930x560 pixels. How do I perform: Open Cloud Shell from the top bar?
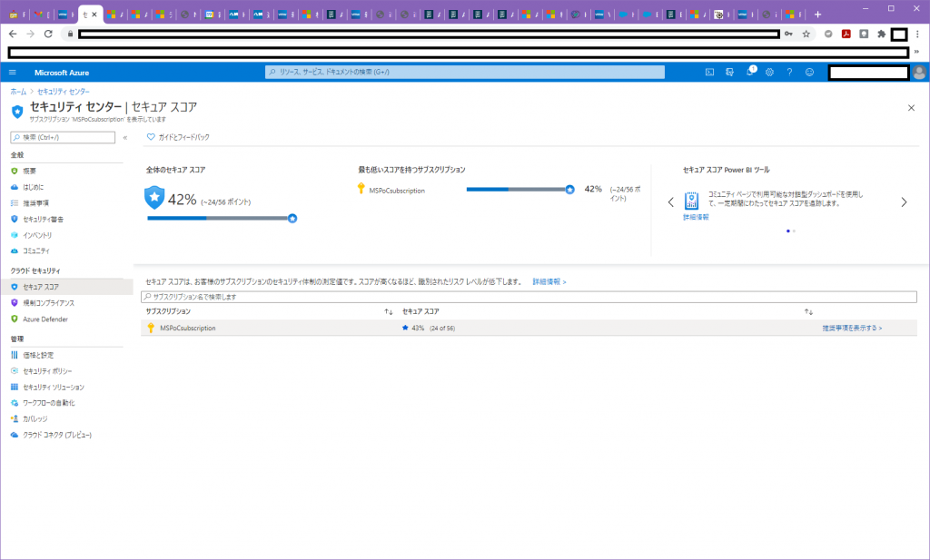pos(709,73)
